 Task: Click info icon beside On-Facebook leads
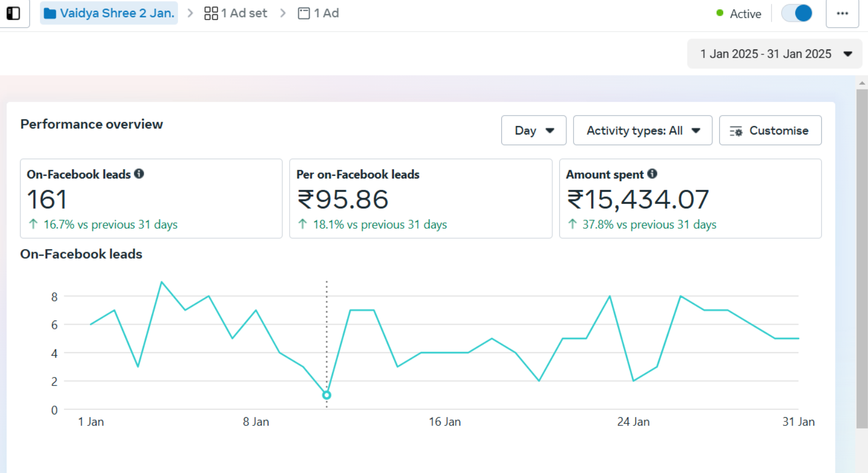[139, 174]
